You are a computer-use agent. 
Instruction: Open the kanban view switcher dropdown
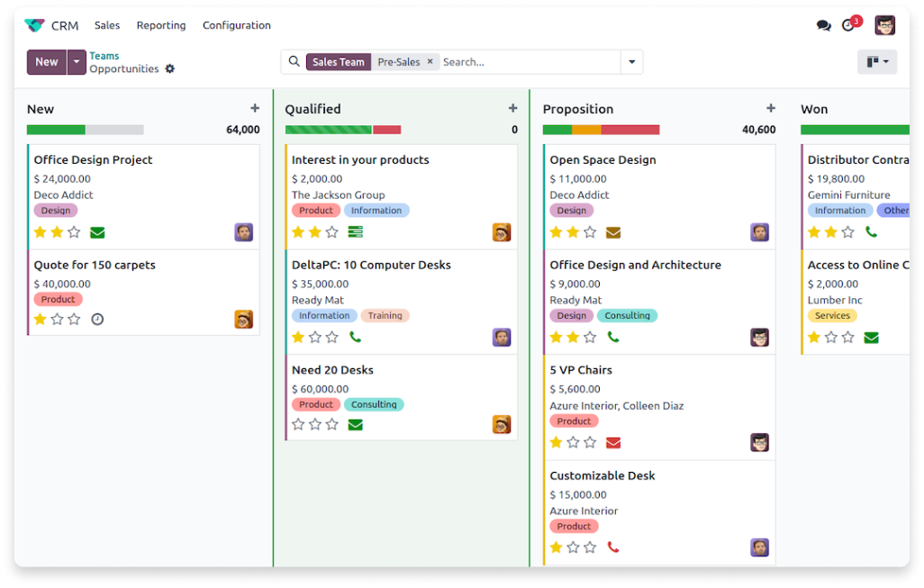click(876, 62)
